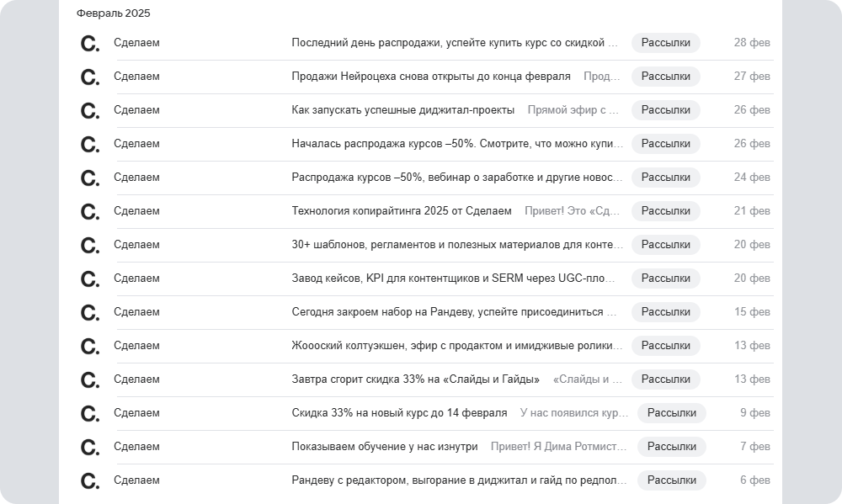Click the Февраль 2025 section header

(113, 13)
